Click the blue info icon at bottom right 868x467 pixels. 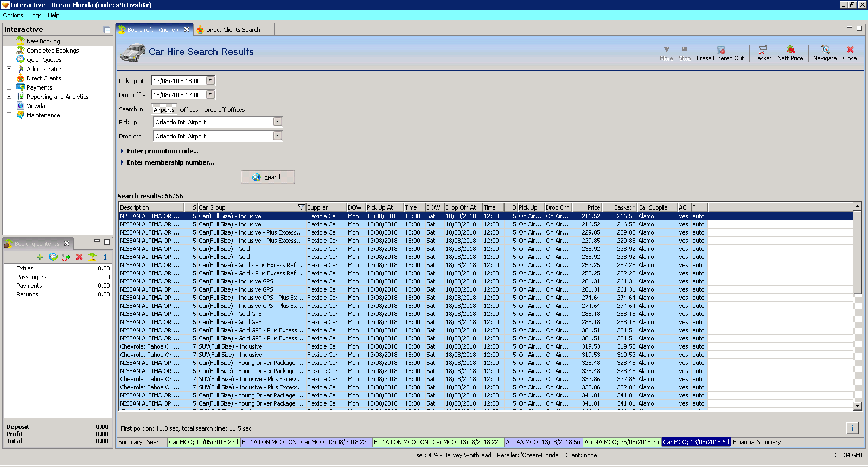coord(852,428)
